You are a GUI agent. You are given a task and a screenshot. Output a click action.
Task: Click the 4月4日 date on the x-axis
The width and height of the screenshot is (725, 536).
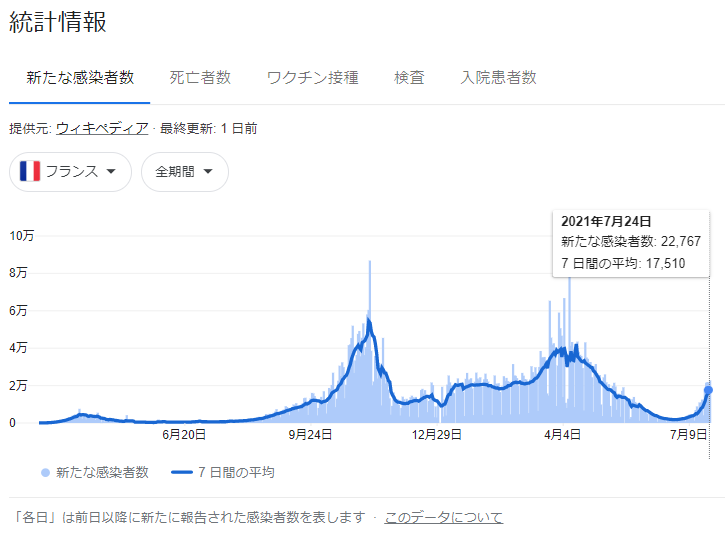[x=563, y=434]
